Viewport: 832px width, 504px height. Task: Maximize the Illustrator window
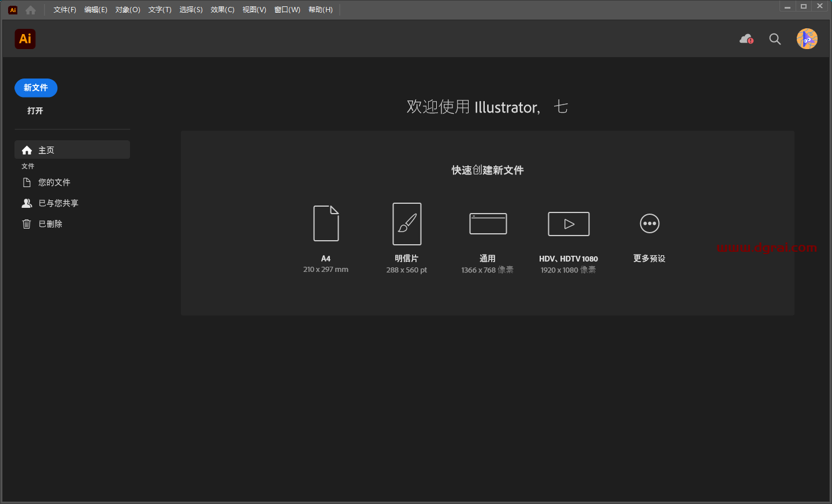pyautogui.click(x=804, y=6)
